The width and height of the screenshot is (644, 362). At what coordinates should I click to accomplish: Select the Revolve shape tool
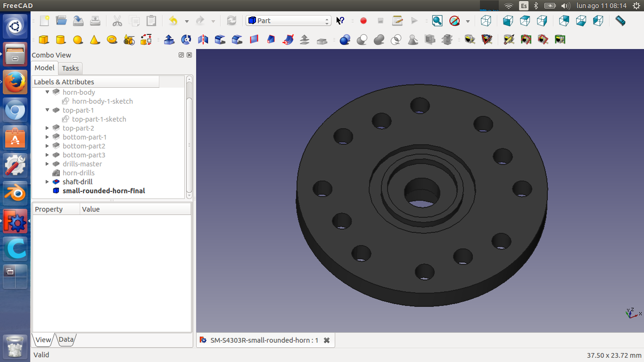[x=186, y=40]
